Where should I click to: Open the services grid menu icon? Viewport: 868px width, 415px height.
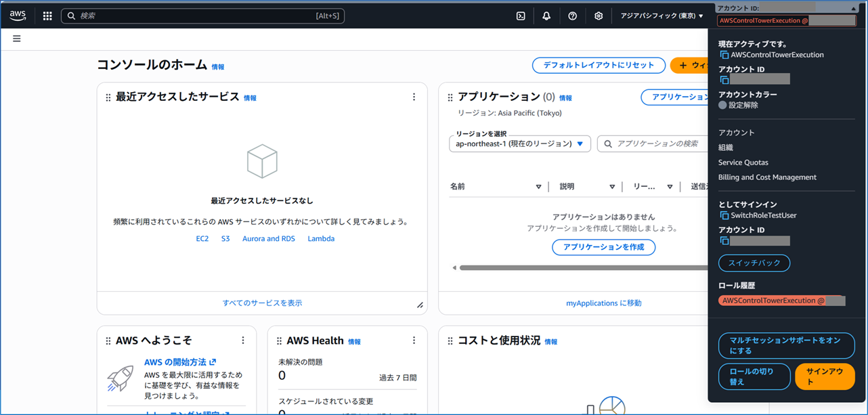pos(46,15)
